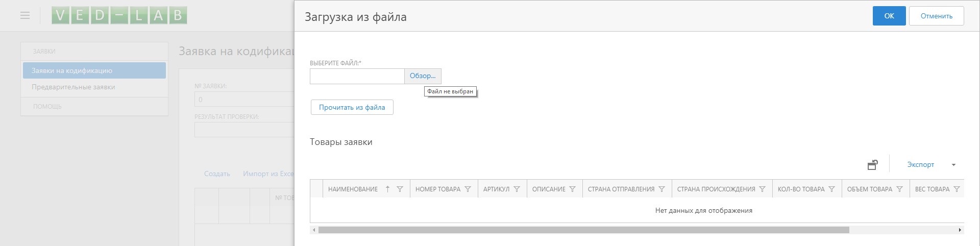Click the АРТИКУЛ column header text
The width and height of the screenshot is (980, 246).
[x=496, y=189]
